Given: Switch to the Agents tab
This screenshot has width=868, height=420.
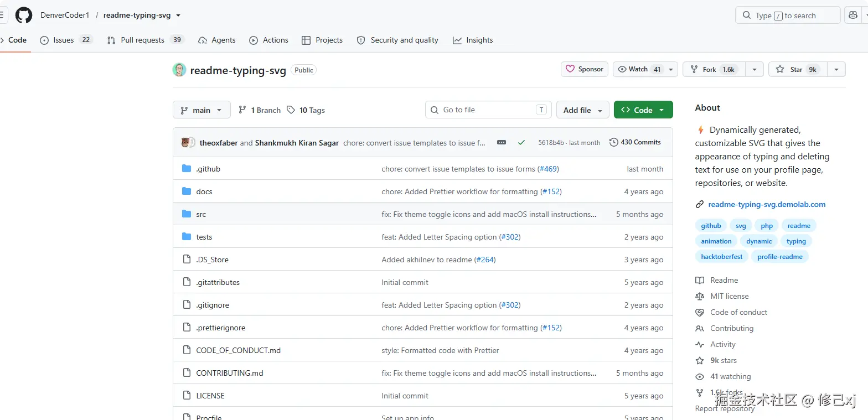Looking at the screenshot, I should [x=216, y=40].
